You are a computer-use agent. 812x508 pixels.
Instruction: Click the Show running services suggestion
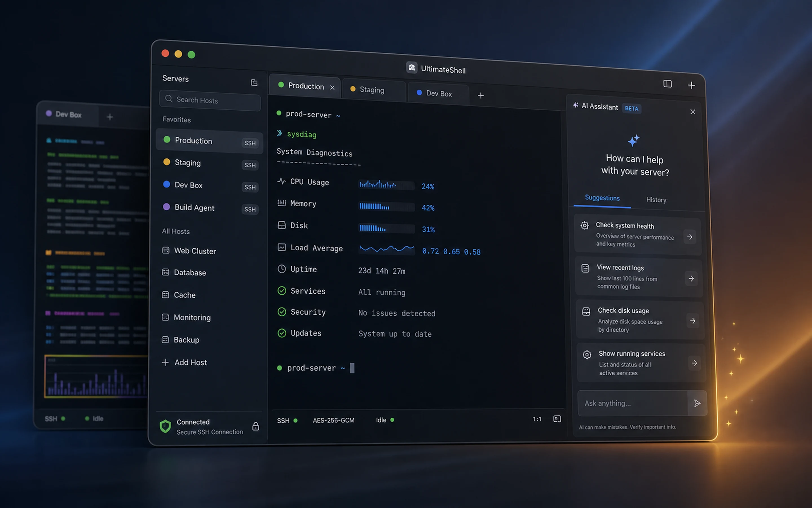[x=641, y=363]
